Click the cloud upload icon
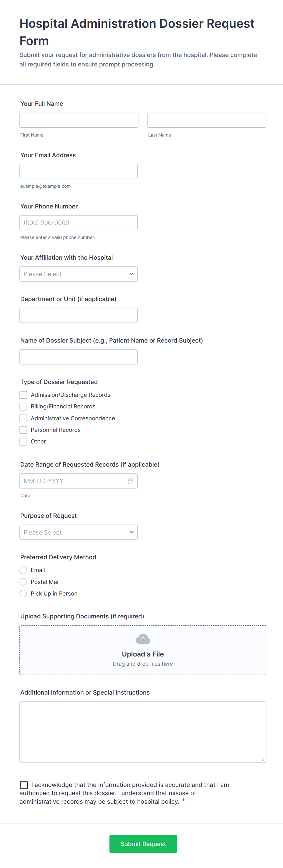 pyautogui.click(x=143, y=639)
